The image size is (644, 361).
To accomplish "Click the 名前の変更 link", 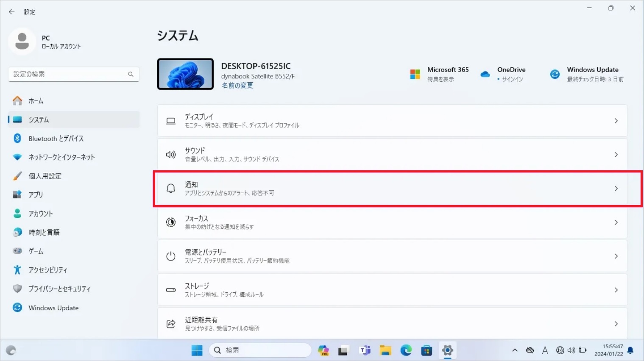I will click(237, 85).
